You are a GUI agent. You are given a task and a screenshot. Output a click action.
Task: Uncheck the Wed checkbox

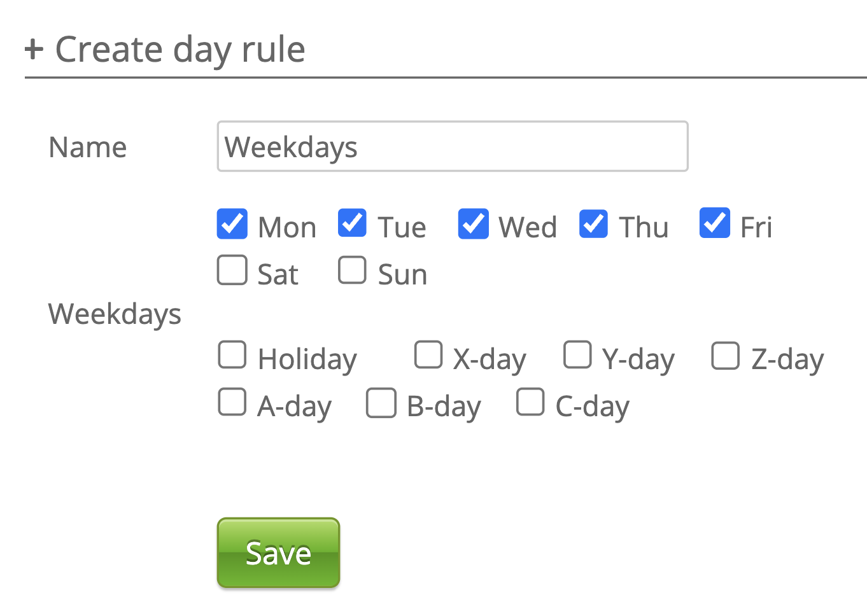coord(474,224)
